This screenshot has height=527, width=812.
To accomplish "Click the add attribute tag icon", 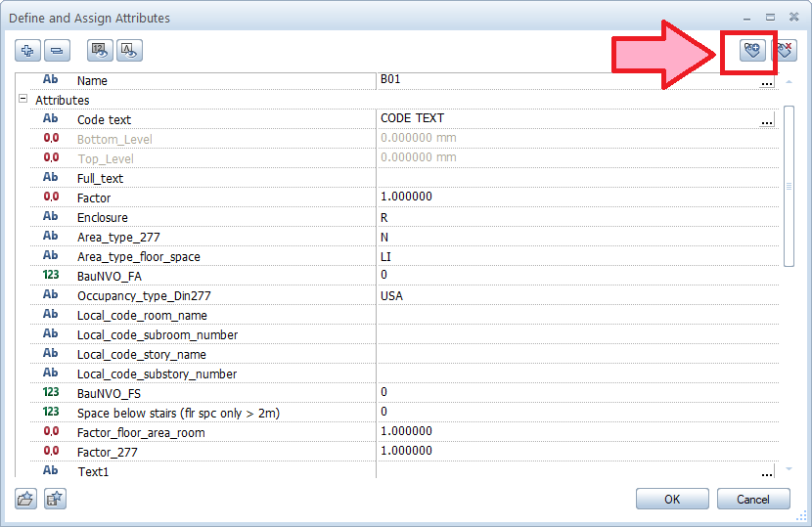I will 751,51.
